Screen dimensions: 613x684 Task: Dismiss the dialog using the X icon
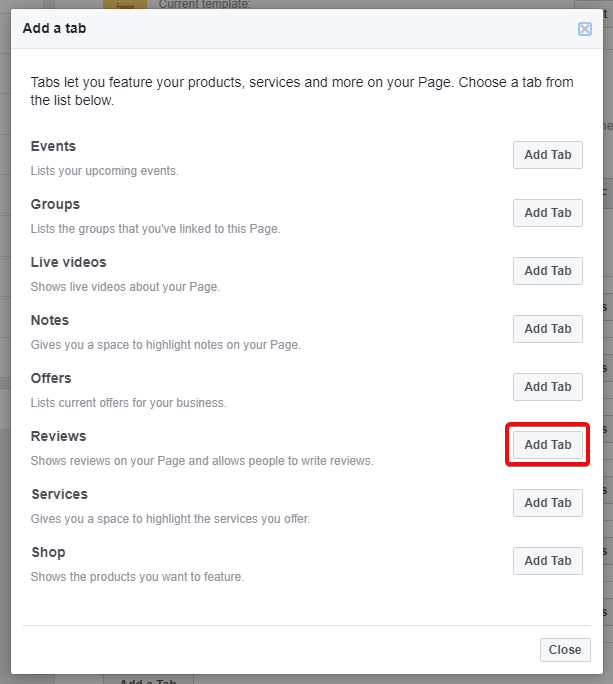pyautogui.click(x=585, y=29)
